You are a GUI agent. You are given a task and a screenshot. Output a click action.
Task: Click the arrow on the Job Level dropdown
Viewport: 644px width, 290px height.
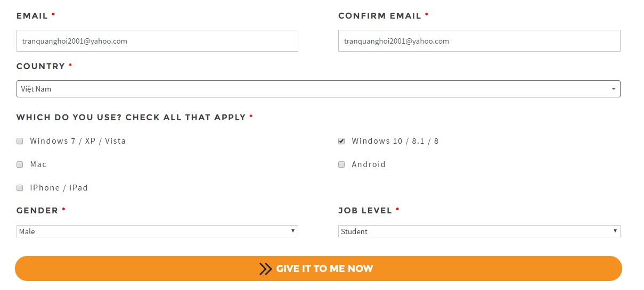pos(615,231)
